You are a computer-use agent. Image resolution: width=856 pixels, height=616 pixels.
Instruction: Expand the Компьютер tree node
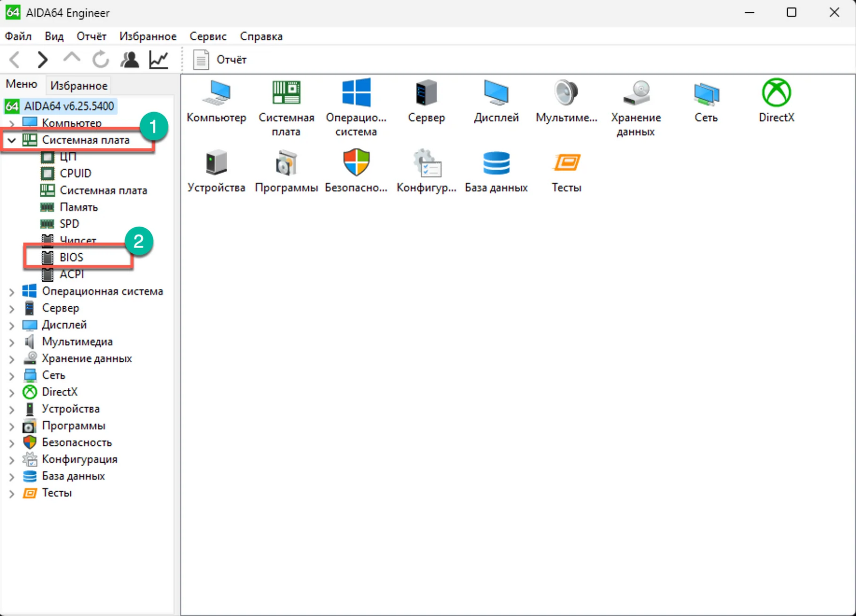[12, 123]
